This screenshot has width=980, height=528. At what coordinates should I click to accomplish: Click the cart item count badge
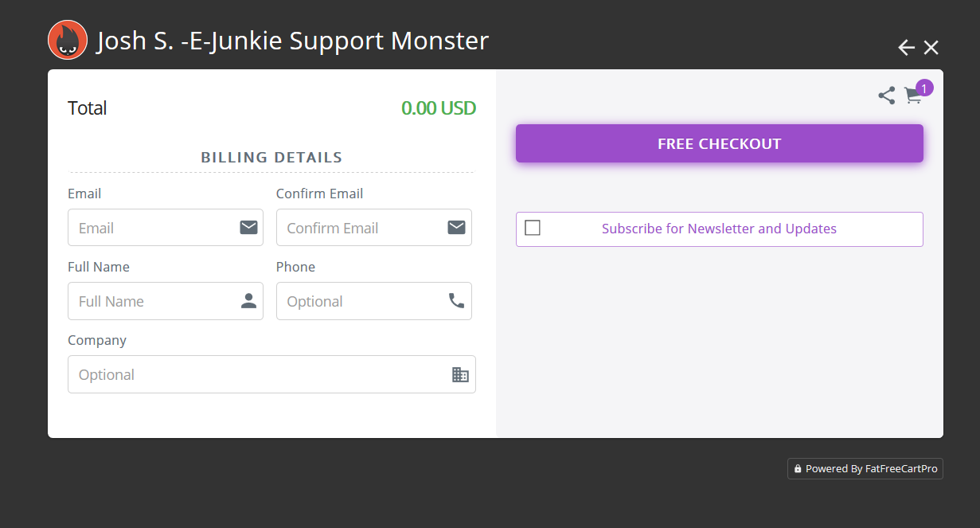click(924, 88)
